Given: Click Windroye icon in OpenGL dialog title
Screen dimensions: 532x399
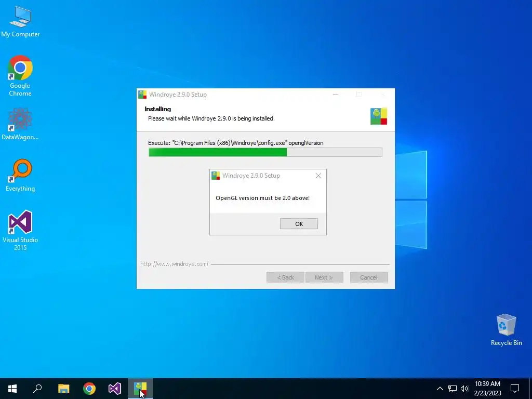Looking at the screenshot, I should pos(216,176).
